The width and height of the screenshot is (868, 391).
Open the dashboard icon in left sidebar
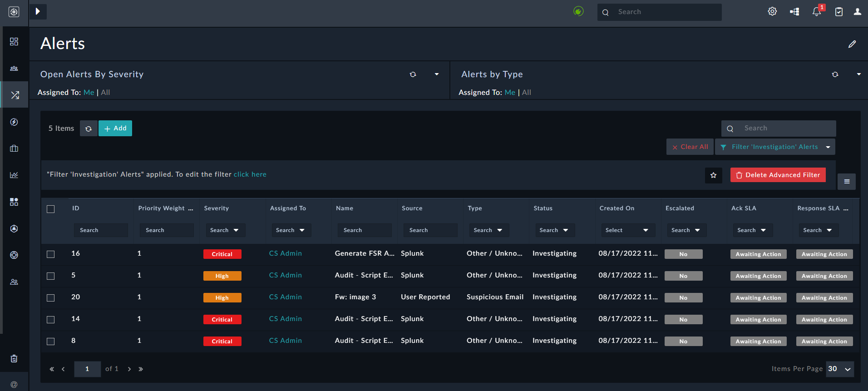(14, 42)
